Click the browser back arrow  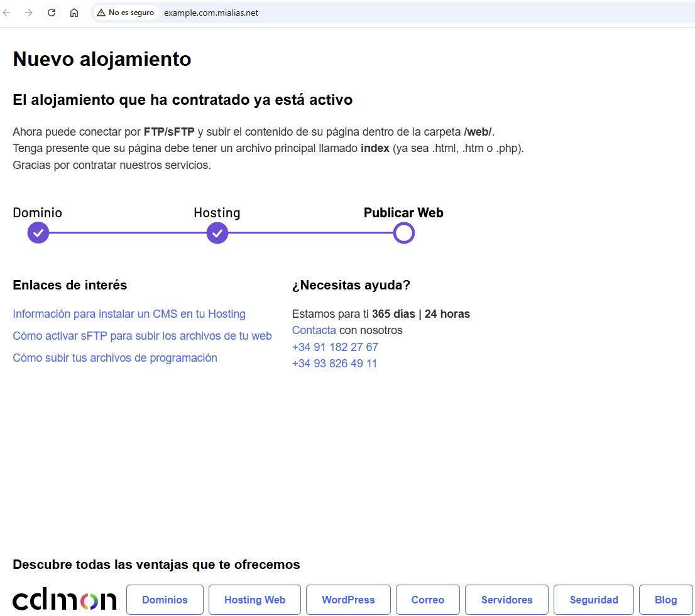coord(8,13)
